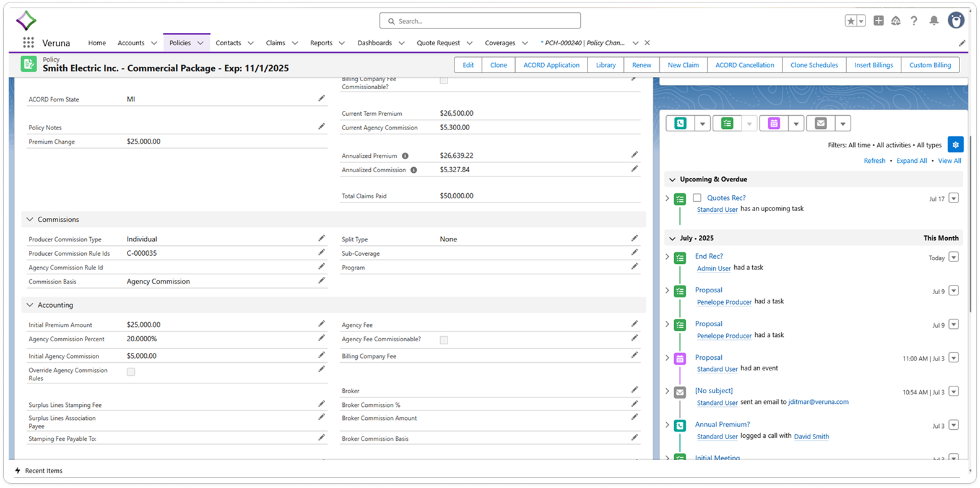Open the New Event dropdown arrow
This screenshot has width=980, height=488.
click(796, 124)
